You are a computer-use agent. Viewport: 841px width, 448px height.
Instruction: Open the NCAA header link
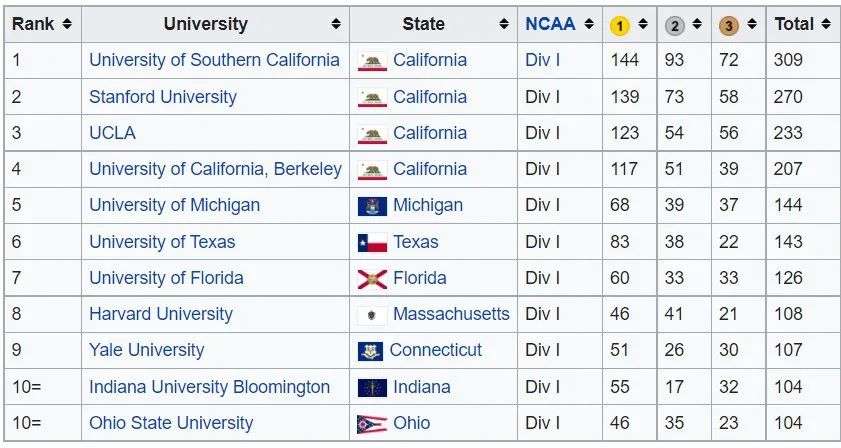(x=550, y=24)
